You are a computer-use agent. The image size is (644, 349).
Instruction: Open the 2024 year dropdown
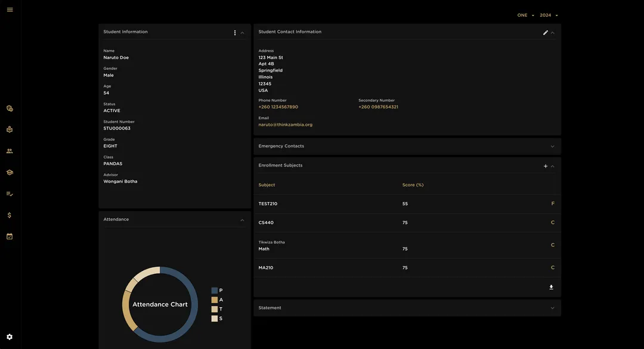[x=549, y=16]
